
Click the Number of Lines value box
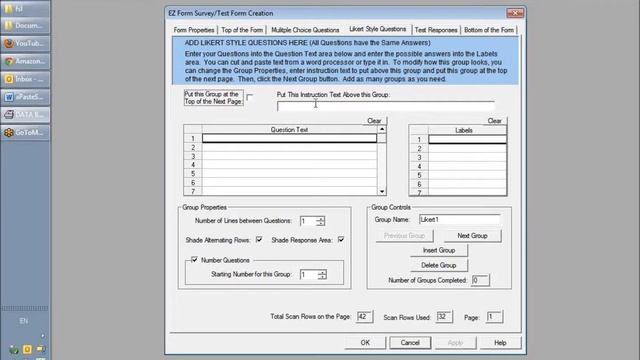click(x=308, y=221)
